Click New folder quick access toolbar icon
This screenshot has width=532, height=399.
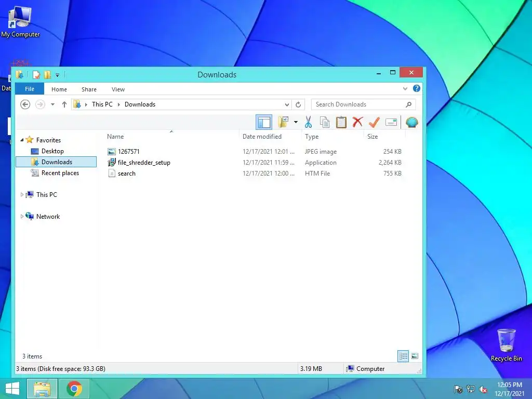point(47,75)
